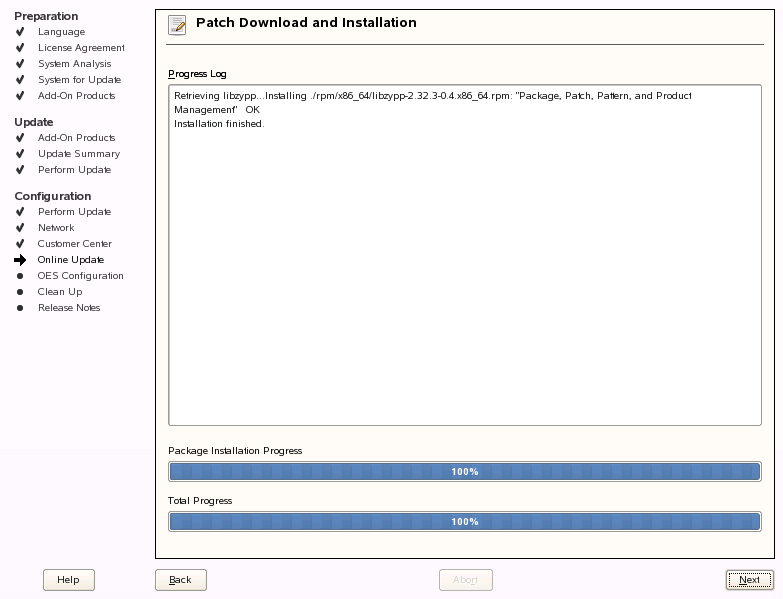Click the checkmark beside System Analysis
The image size is (783, 599).
click(x=20, y=64)
